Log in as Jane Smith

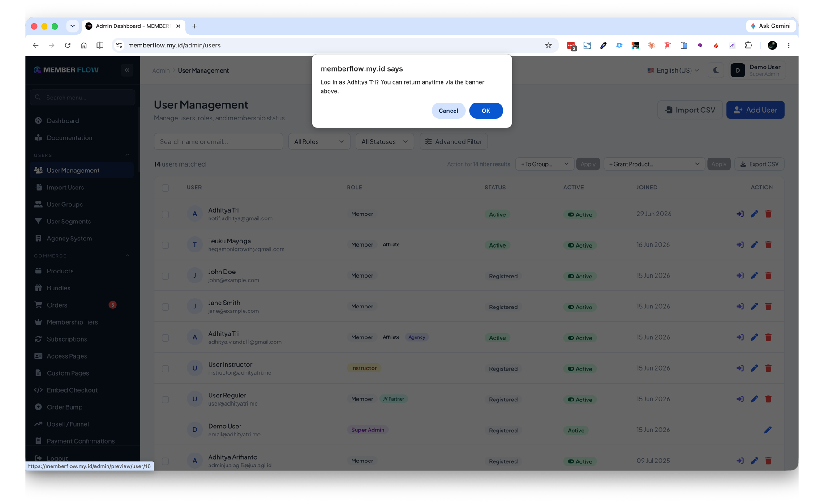[740, 307]
